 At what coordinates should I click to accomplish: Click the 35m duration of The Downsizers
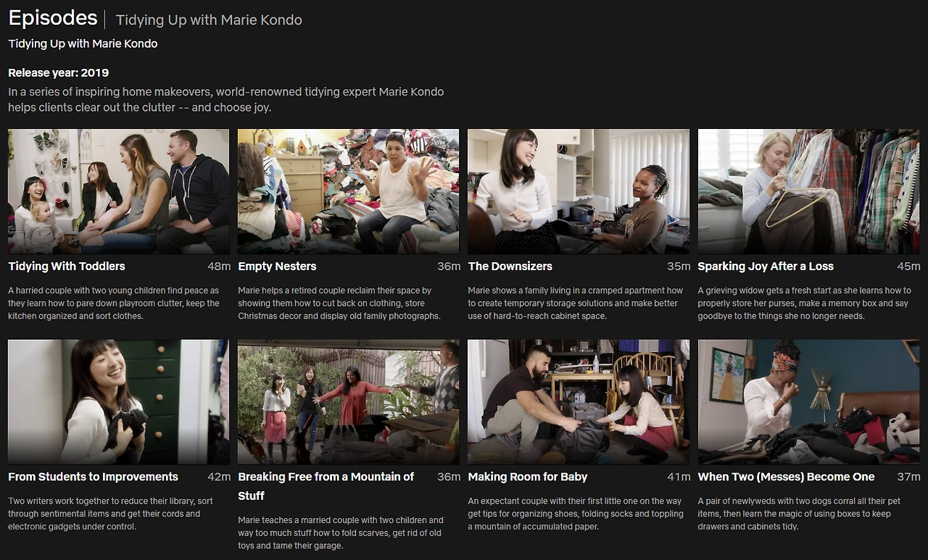[x=679, y=267]
